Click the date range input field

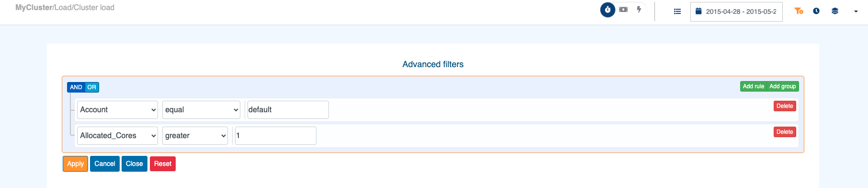736,12
